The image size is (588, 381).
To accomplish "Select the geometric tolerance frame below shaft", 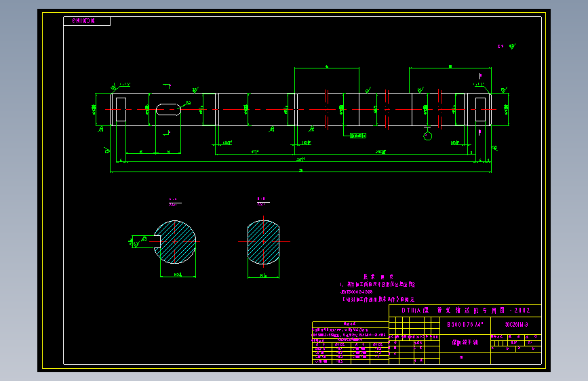I will [357, 136].
